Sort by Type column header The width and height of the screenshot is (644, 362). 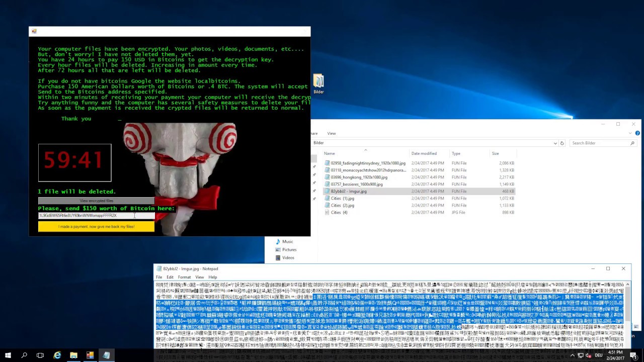(x=468, y=153)
